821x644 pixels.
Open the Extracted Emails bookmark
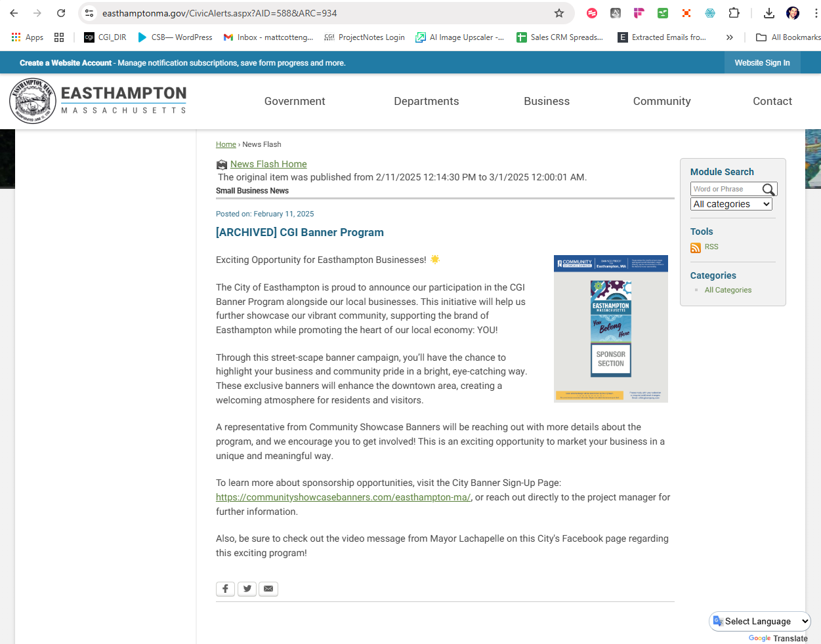pyautogui.click(x=662, y=37)
